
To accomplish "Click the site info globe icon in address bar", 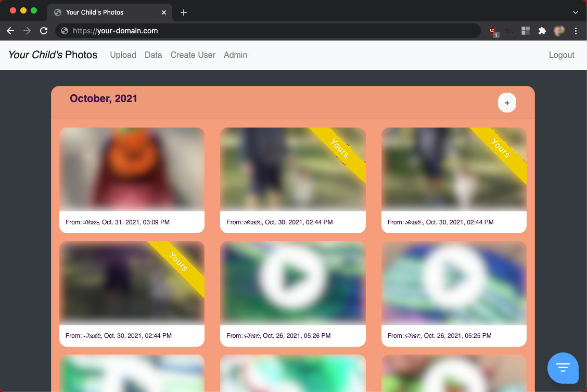I will pos(65,31).
